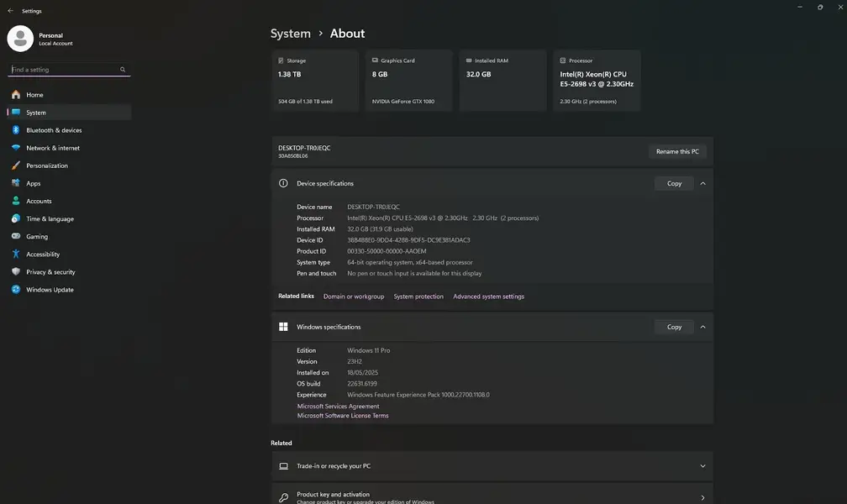
Task: Click the Product ID value 00330-50000
Action: (x=387, y=251)
